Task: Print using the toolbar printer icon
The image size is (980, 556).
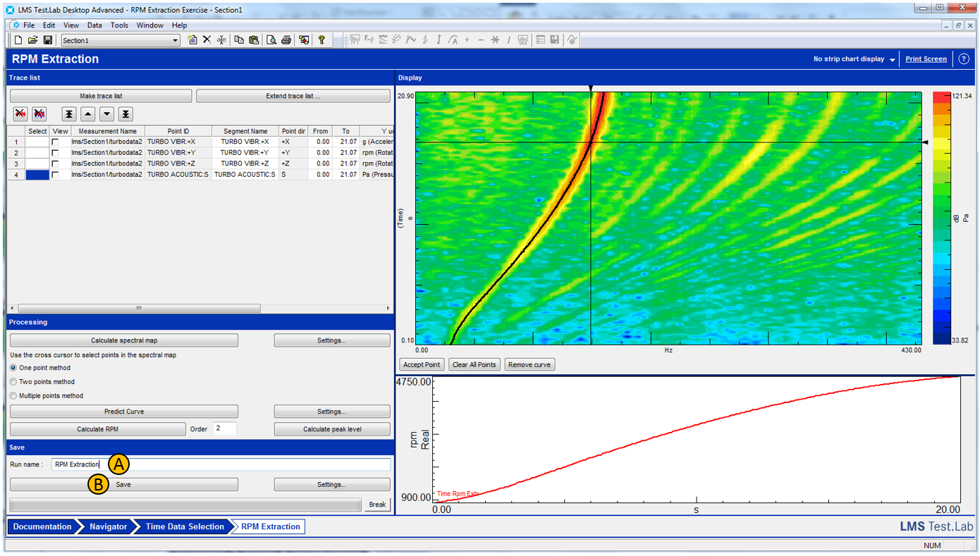Action: (286, 40)
